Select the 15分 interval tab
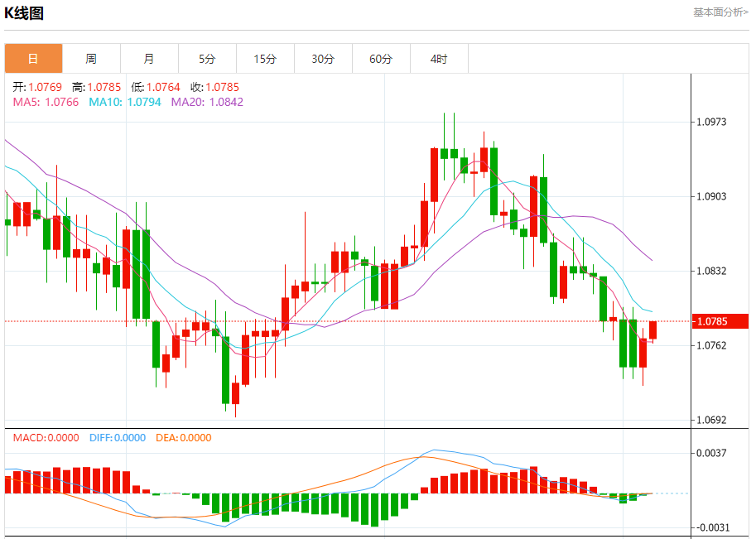 point(265,59)
